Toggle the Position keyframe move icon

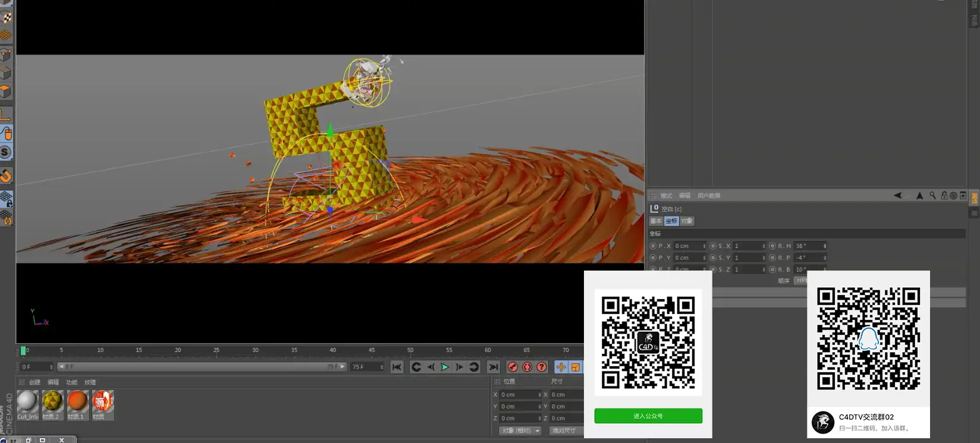(561, 367)
